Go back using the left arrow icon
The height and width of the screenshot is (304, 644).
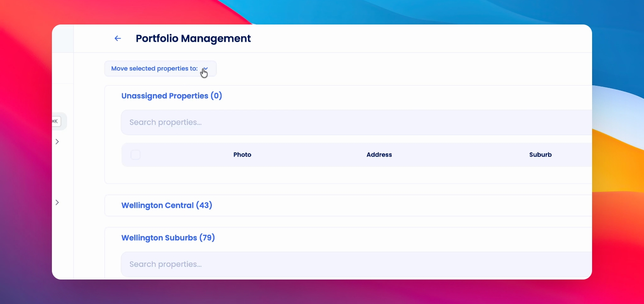pyautogui.click(x=118, y=38)
